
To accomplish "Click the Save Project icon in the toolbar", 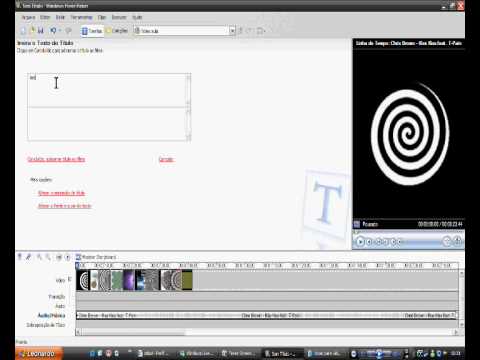I will [41, 31].
